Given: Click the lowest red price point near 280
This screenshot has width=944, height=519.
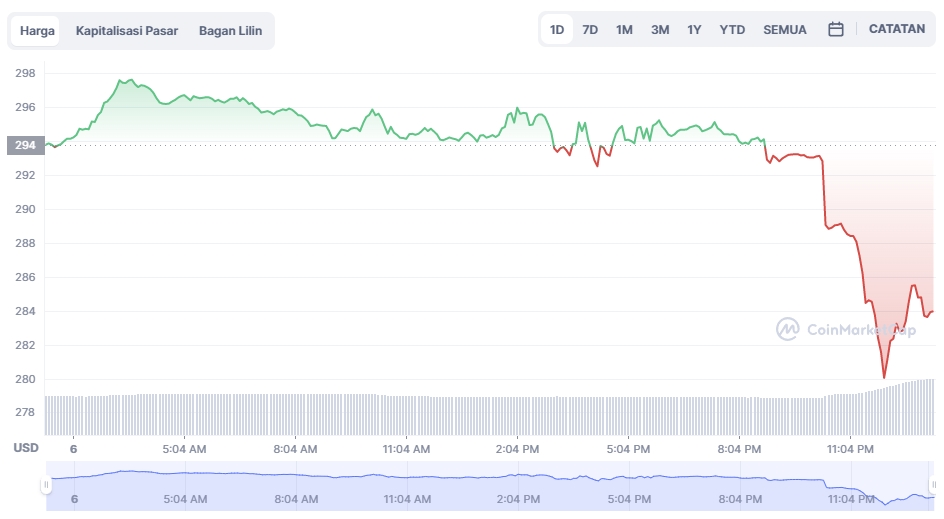Looking at the screenshot, I should (884, 377).
